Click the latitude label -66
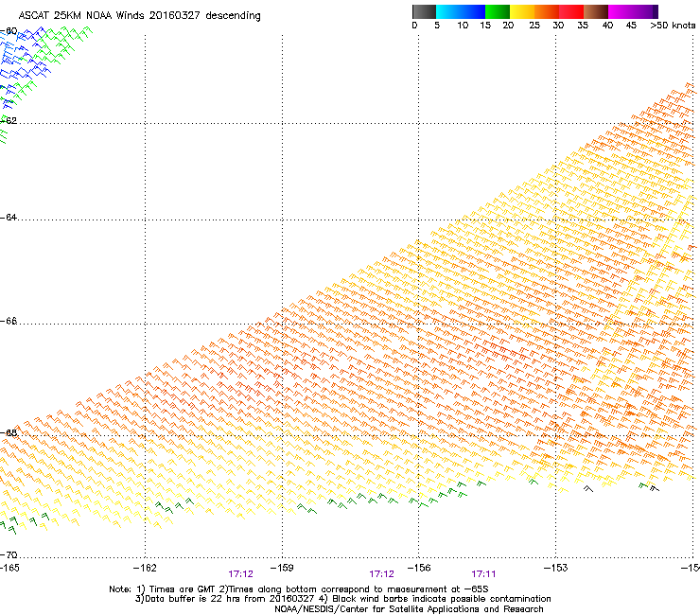This screenshot has height=615, width=700. click(x=9, y=322)
